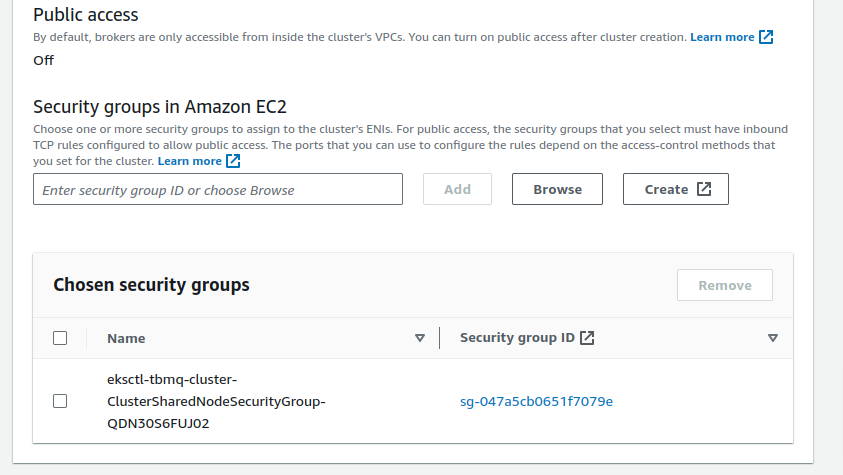Click external link icon next to Security group ID header
Image resolution: width=843 pixels, height=475 pixels.
[x=588, y=338]
